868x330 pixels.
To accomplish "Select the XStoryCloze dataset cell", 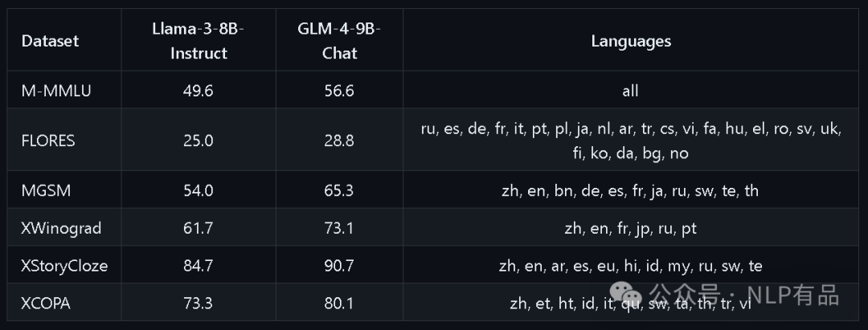I will 64,266.
